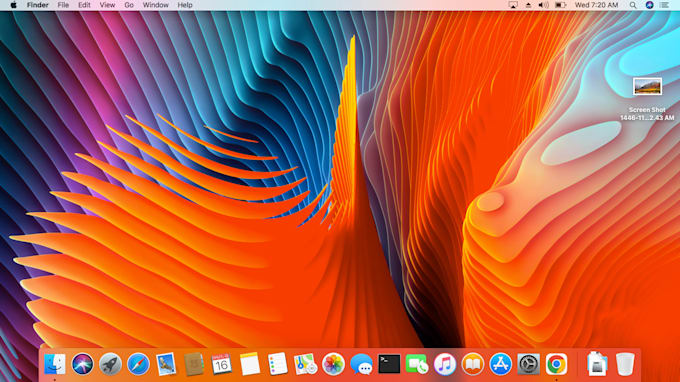
Task: Open Messages speech bubble icon
Action: [x=361, y=364]
